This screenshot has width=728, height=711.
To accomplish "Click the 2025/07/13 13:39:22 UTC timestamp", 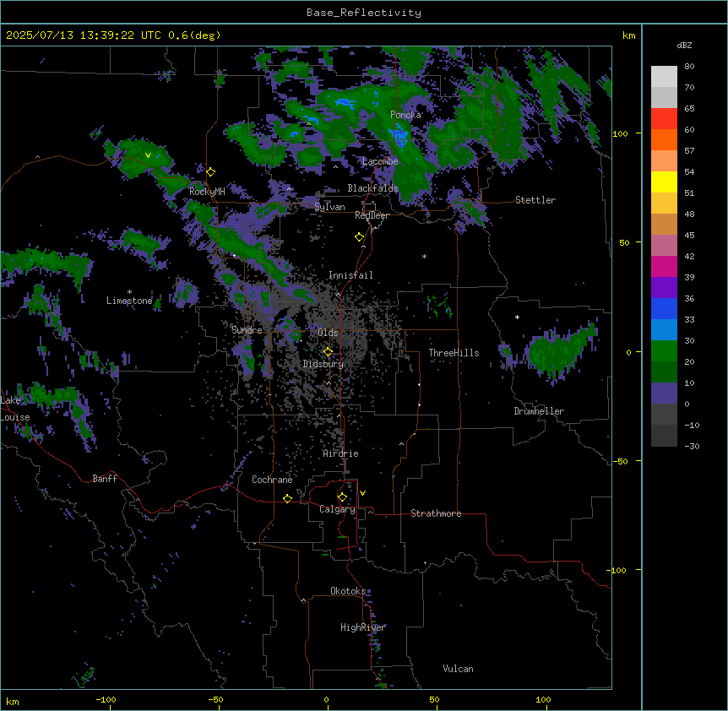I will 84,35.
